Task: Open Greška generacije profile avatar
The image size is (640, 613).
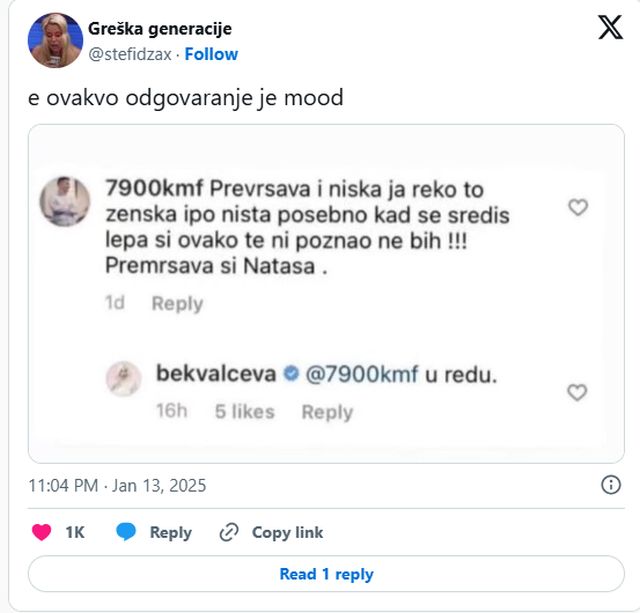Action: [55, 40]
